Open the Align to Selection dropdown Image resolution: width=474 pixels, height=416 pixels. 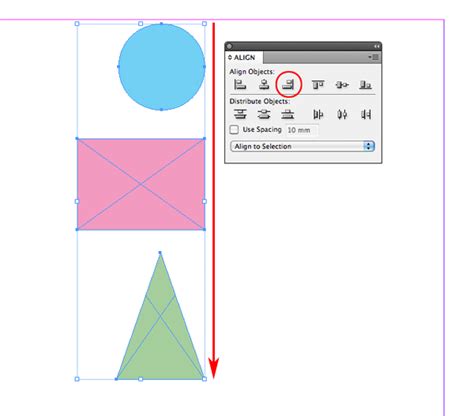tap(302, 146)
